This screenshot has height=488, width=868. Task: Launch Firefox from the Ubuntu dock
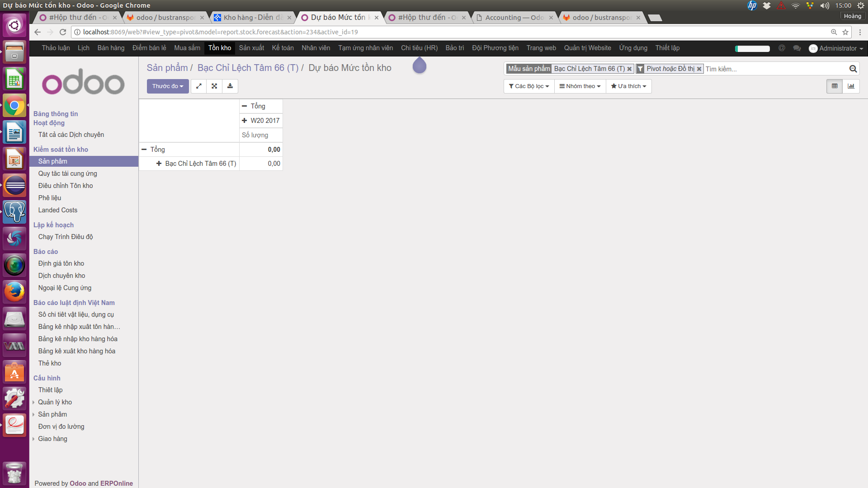pos(14,291)
